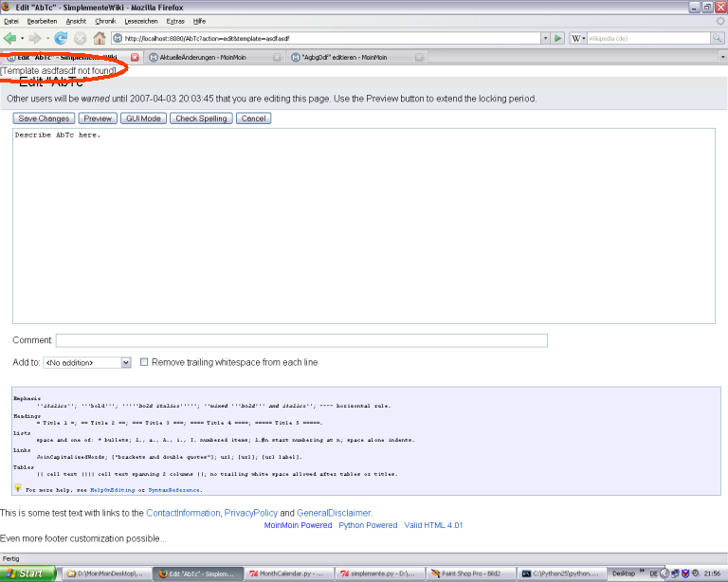Screen dimensions: 728x582
Task: Switch to the AktuelleAenderungen - MoinMoin tab
Action: (x=210, y=57)
